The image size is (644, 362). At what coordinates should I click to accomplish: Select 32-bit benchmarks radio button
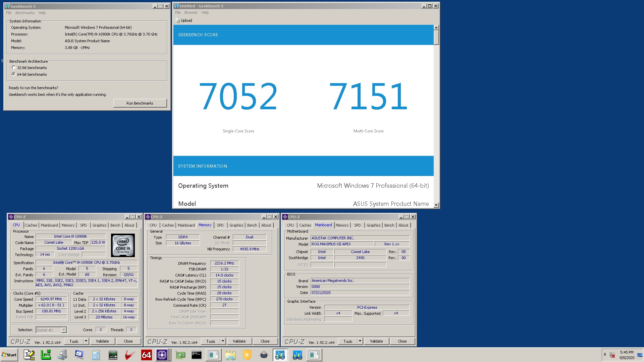[x=14, y=67]
